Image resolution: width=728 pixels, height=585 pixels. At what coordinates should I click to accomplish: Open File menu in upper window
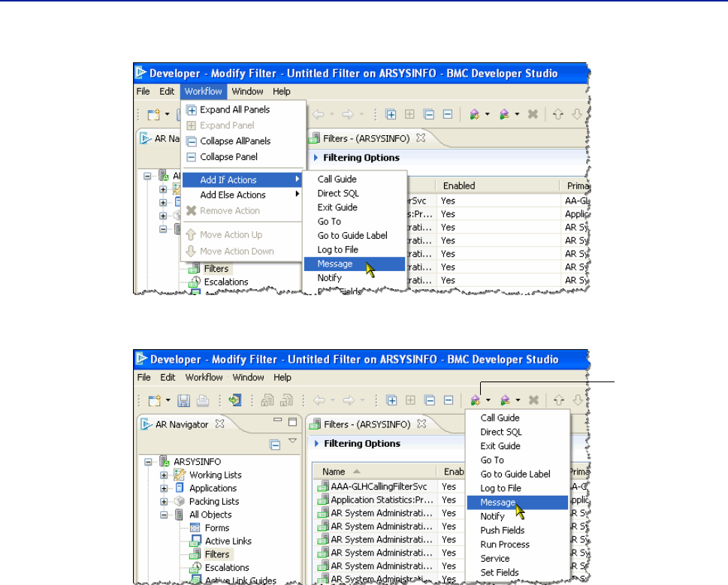[x=143, y=92]
